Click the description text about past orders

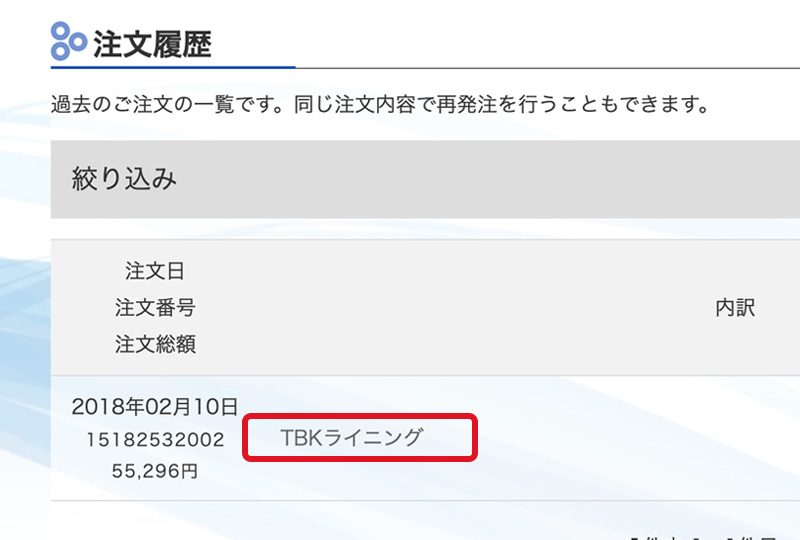coord(380,104)
